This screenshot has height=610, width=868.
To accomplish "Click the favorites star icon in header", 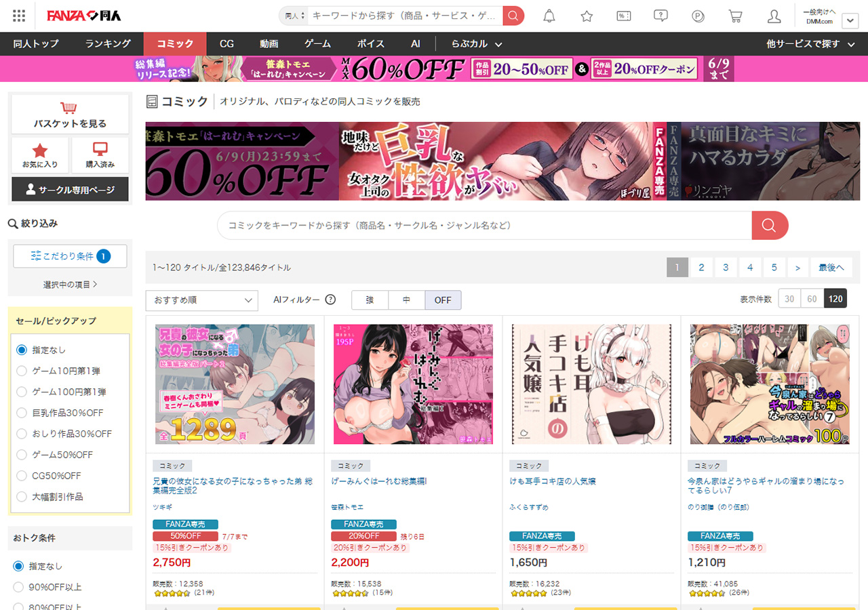I will click(x=587, y=16).
